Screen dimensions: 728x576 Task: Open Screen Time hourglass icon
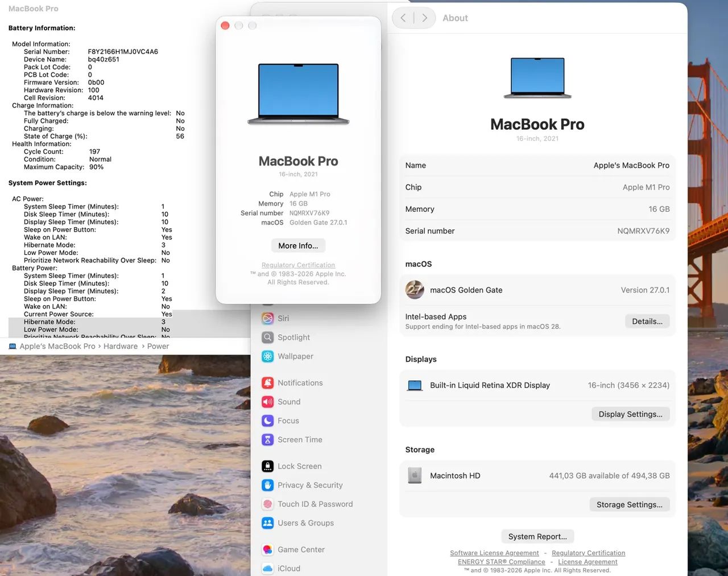(267, 439)
